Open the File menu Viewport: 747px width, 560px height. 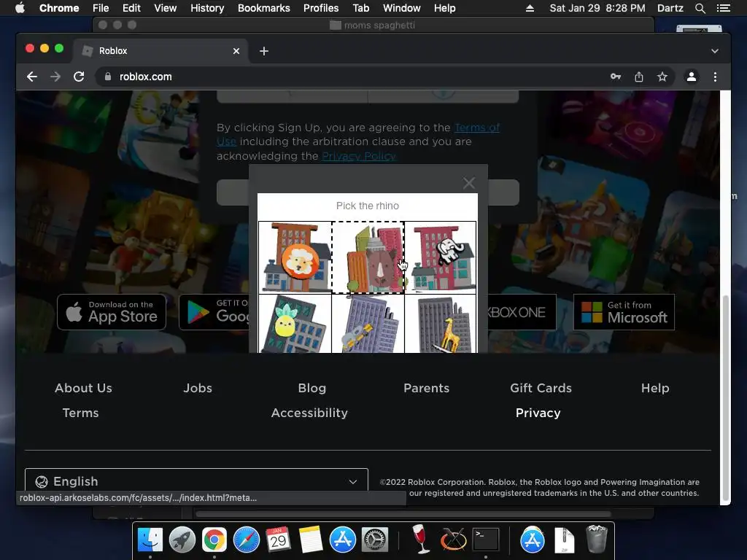click(101, 8)
